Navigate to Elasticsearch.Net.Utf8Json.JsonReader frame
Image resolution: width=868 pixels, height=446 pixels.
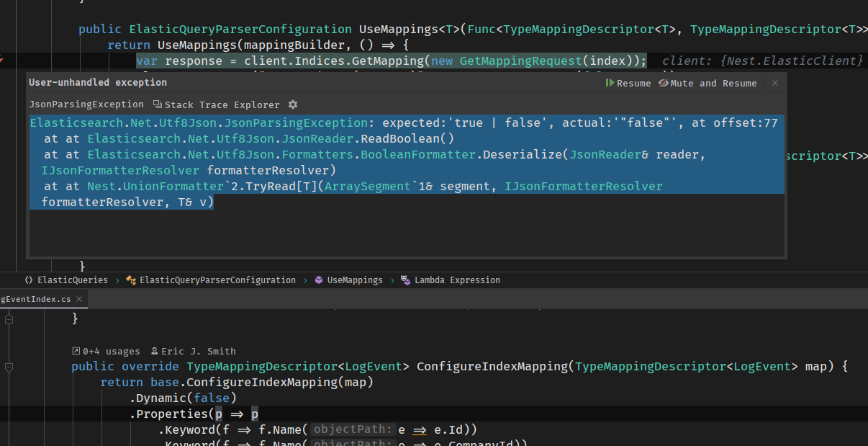point(221,139)
